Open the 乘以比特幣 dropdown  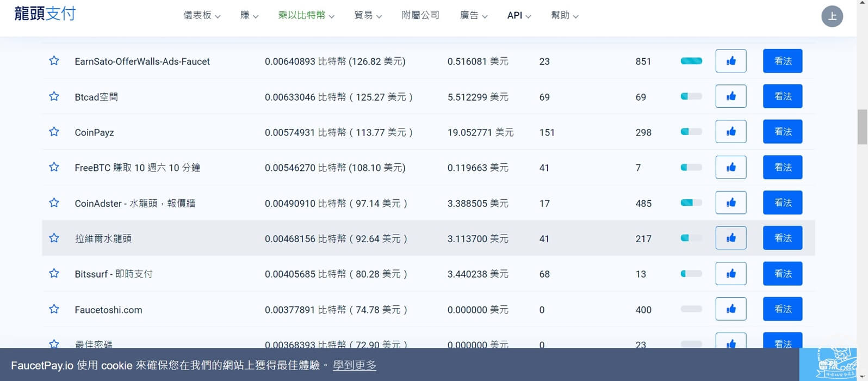click(306, 15)
